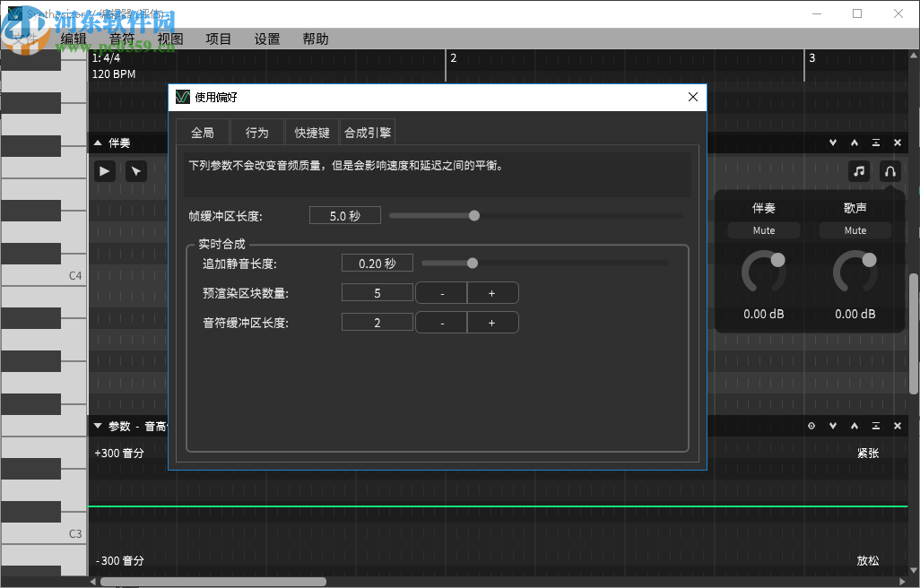The height and width of the screenshot is (588, 920).
Task: Toggle the headphone icon in 歌声 header row
Action: (890, 171)
